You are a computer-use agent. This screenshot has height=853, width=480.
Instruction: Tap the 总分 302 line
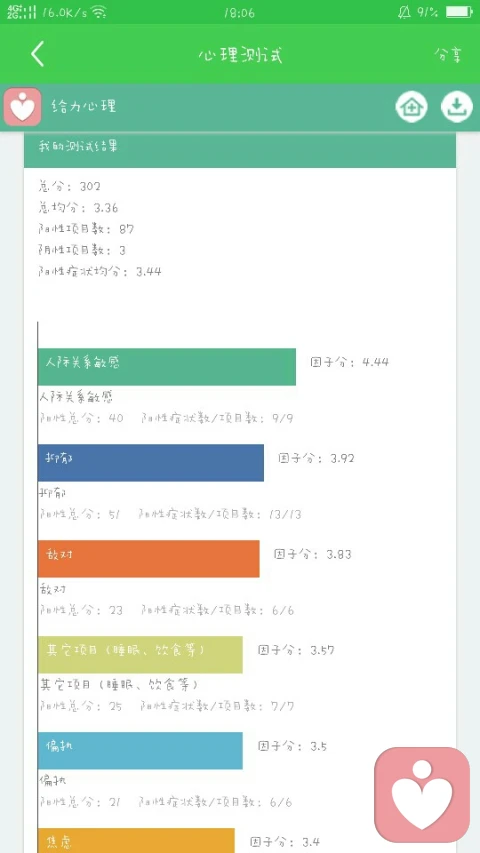[x=70, y=187]
